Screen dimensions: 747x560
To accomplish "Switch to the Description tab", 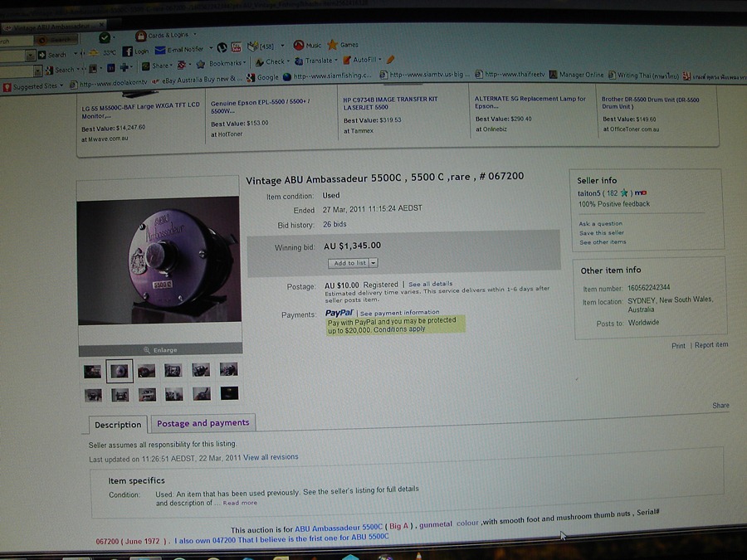I will coord(118,425).
